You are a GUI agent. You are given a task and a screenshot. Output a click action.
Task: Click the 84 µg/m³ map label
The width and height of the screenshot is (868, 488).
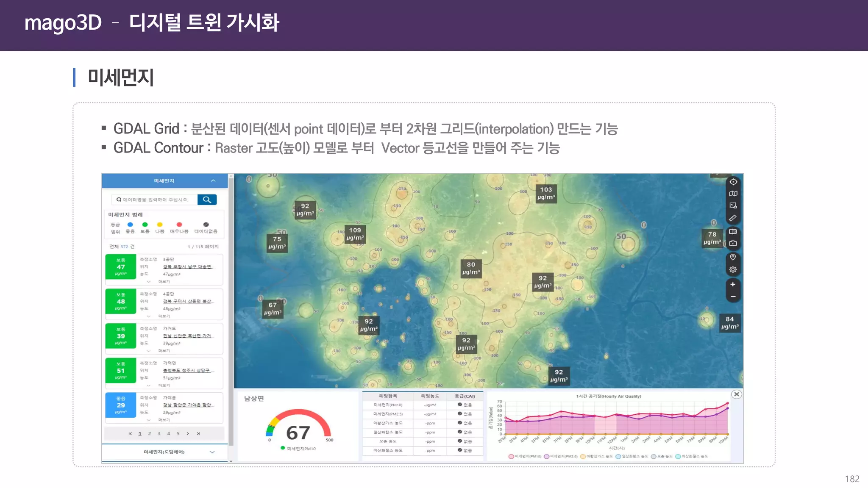(x=730, y=323)
